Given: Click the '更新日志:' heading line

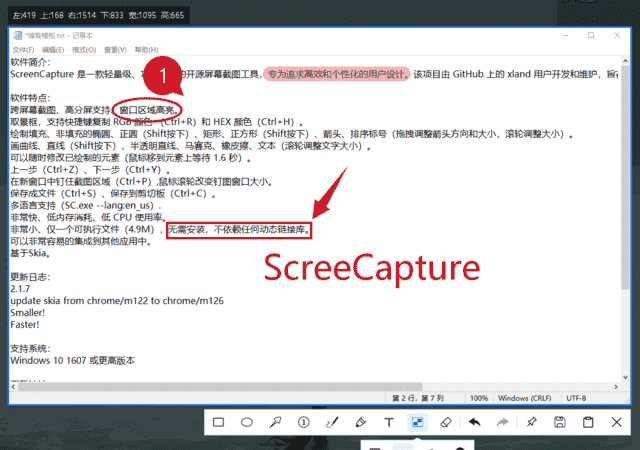Looking at the screenshot, I should pyautogui.click(x=31, y=277).
